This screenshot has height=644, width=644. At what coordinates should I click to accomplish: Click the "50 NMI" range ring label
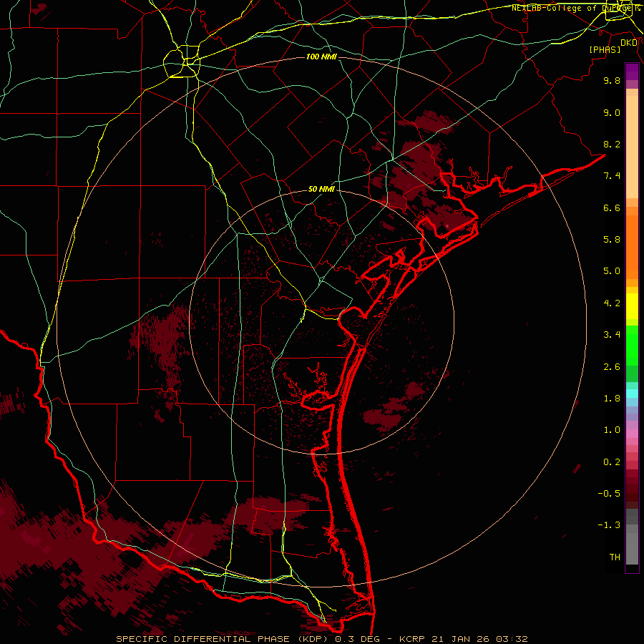[321, 189]
